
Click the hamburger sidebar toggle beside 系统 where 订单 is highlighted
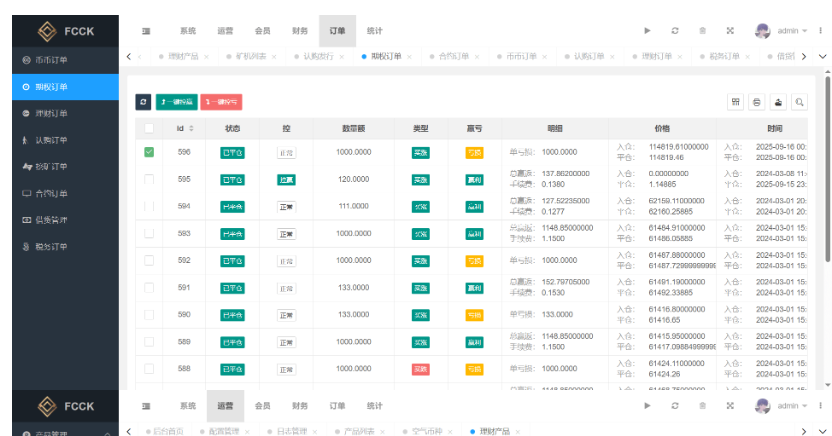pyautogui.click(x=146, y=31)
